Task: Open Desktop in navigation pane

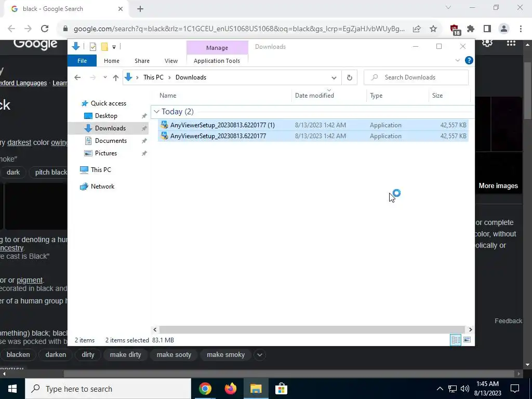Action: [x=106, y=116]
